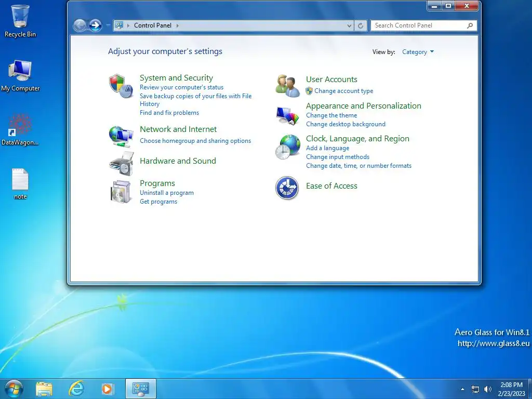Open the Programs disc box icon
The height and width of the screenshot is (399, 532).
(121, 192)
